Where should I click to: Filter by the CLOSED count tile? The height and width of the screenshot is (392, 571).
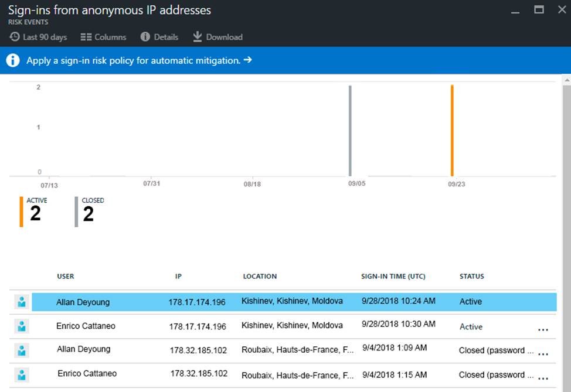coord(90,211)
